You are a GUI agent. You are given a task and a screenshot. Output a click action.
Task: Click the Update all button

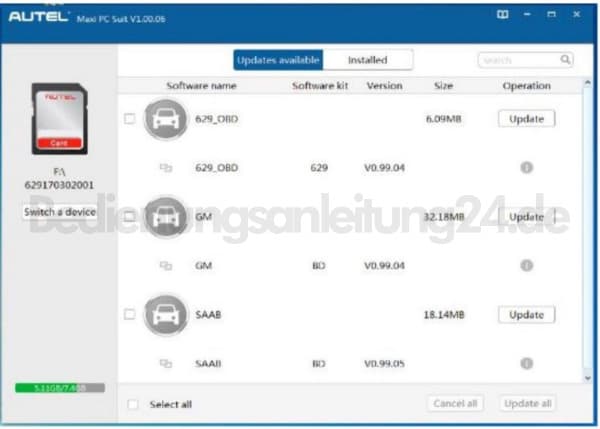pos(528,404)
